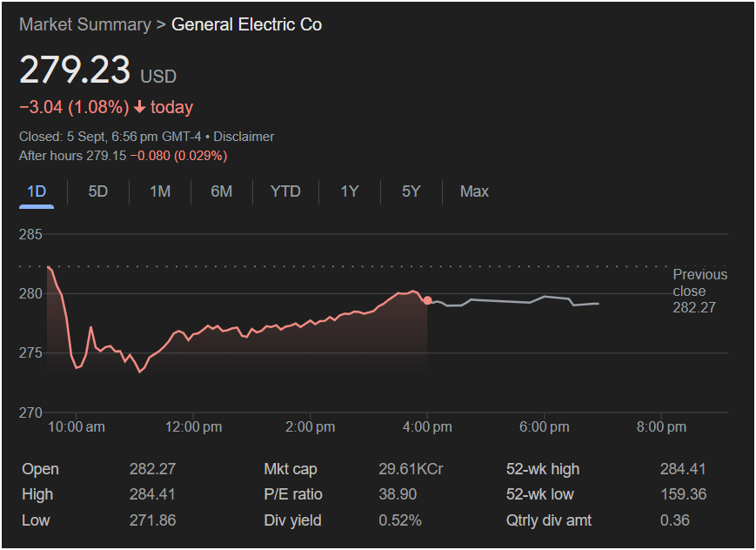Click the Mkt cap value 29.61KCr

click(x=411, y=469)
